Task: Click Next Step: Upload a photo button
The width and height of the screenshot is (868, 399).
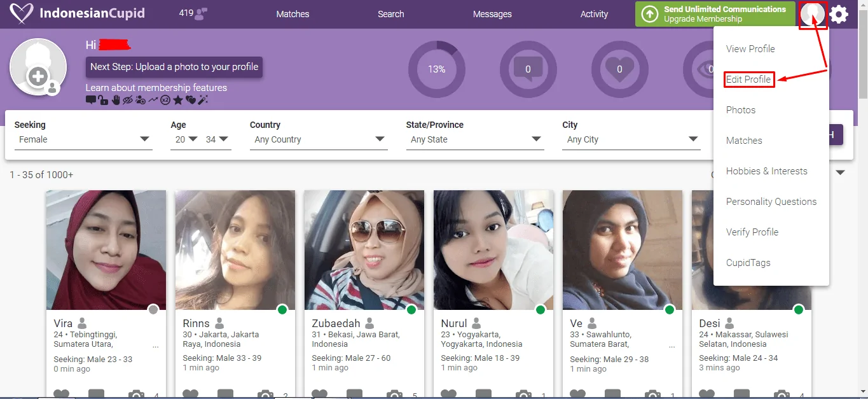Action: click(x=174, y=67)
